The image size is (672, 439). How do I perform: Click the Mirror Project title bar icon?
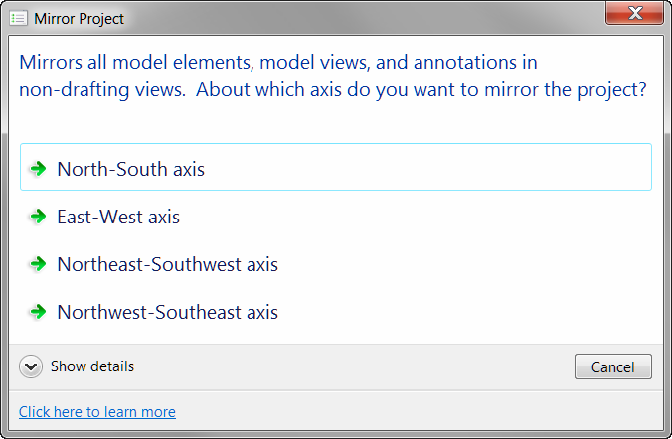tap(19, 18)
